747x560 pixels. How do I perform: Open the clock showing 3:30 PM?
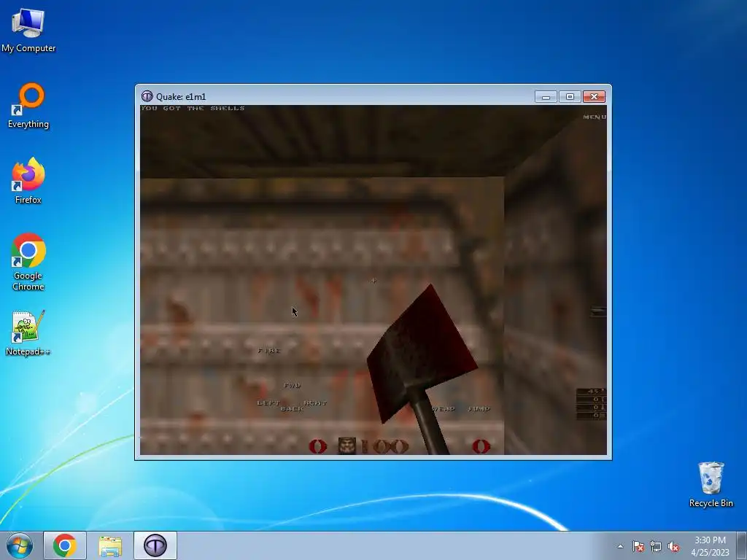point(710,546)
